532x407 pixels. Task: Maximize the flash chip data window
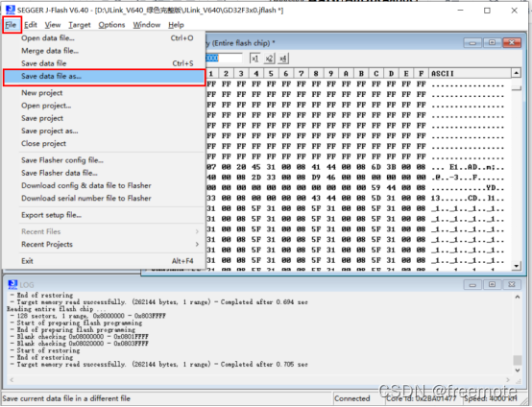[492, 43]
